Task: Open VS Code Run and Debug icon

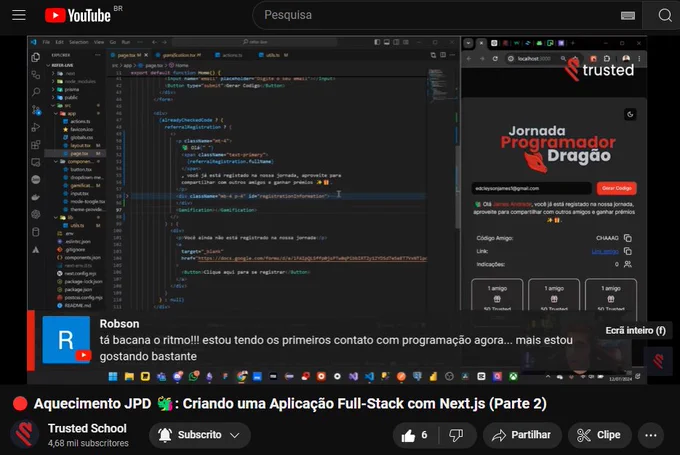Action: point(36,127)
